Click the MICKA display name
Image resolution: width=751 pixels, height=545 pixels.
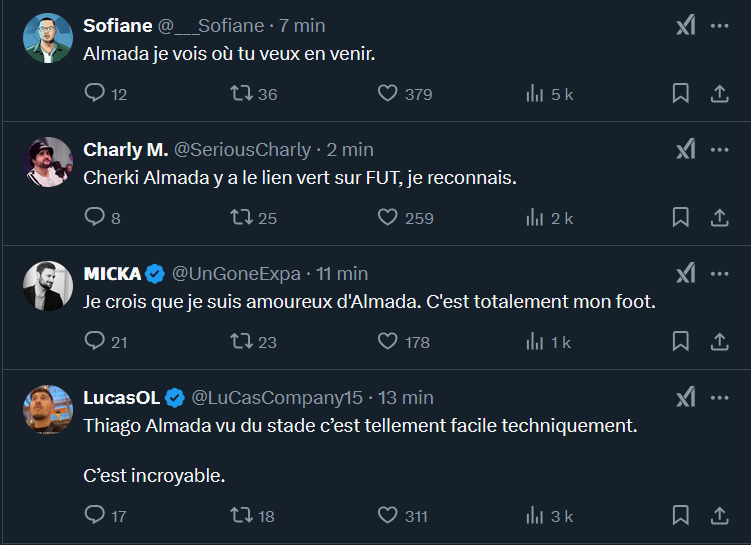pos(111,273)
